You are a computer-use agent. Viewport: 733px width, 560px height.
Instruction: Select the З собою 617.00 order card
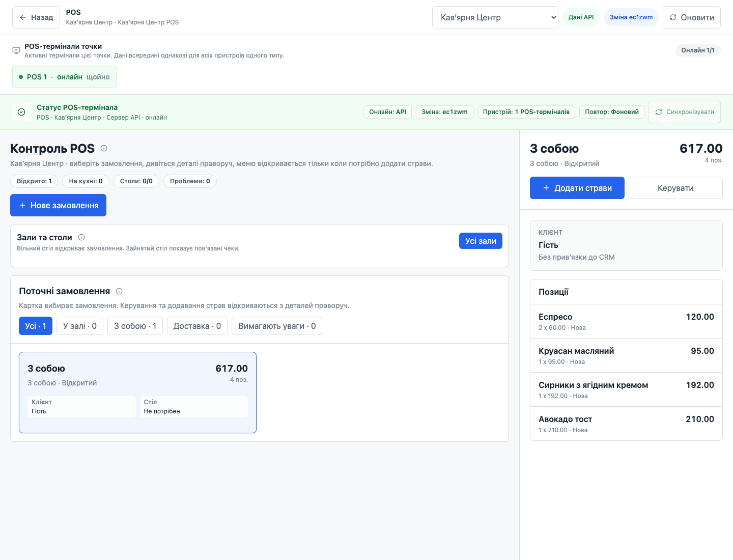click(x=137, y=393)
